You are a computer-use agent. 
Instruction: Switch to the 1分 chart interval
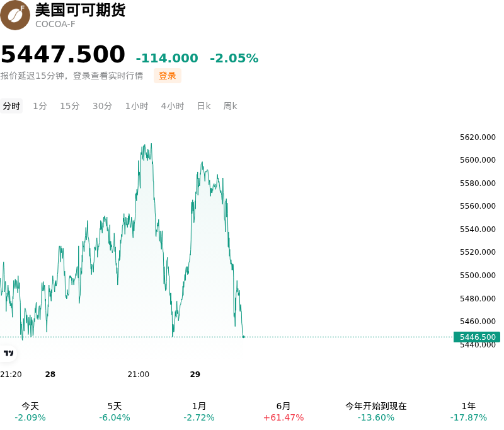coord(40,106)
